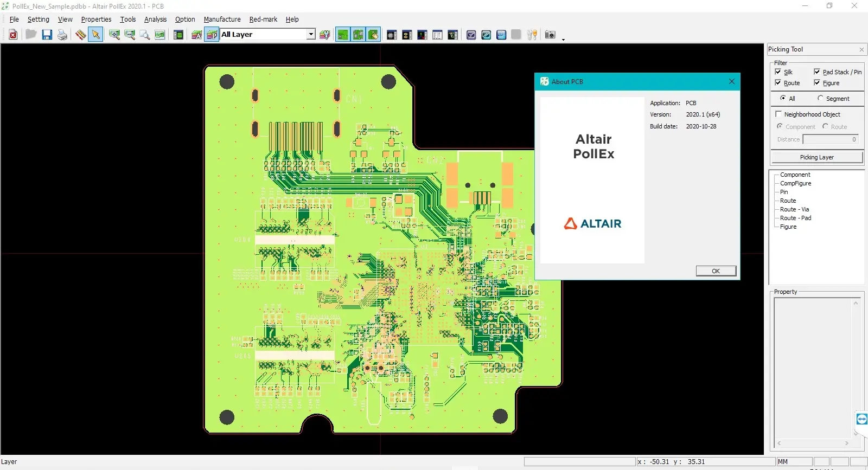Toggle the Figure filter checkbox
This screenshot has height=470, width=868.
point(817,82)
